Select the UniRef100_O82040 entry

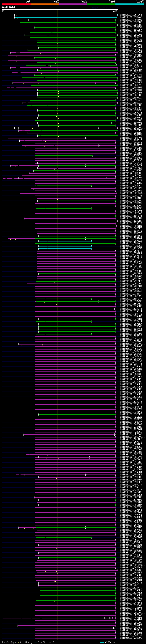131,186
